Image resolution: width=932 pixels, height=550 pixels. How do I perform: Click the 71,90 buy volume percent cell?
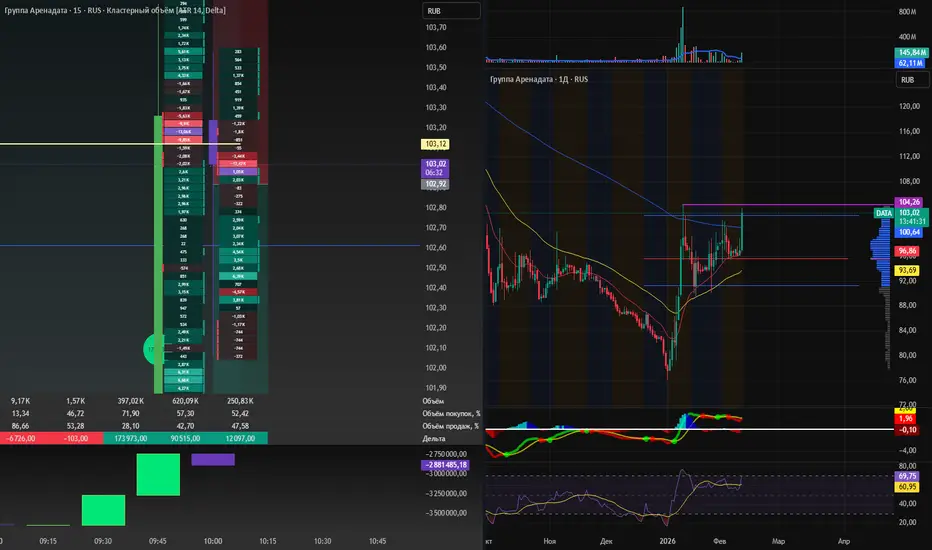[131, 414]
